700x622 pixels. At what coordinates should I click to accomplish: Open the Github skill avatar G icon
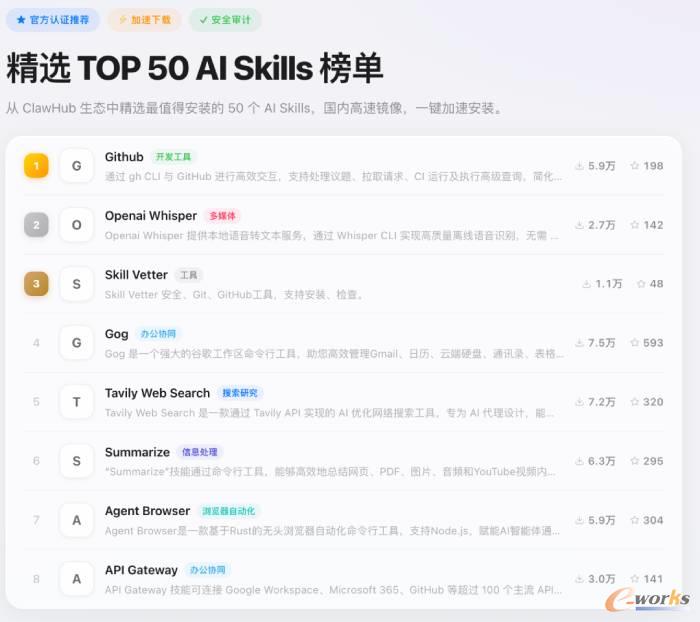click(77, 166)
